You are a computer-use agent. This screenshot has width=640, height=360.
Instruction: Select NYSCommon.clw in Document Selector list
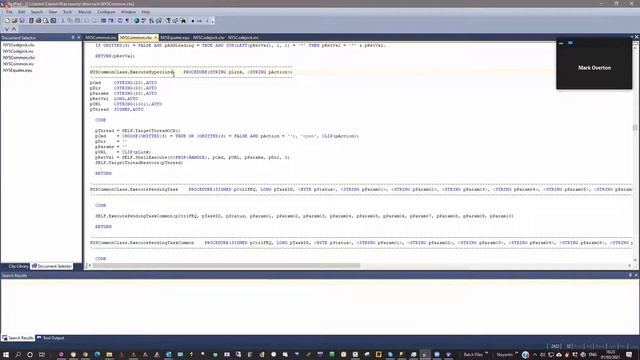pyautogui.click(x=18, y=58)
